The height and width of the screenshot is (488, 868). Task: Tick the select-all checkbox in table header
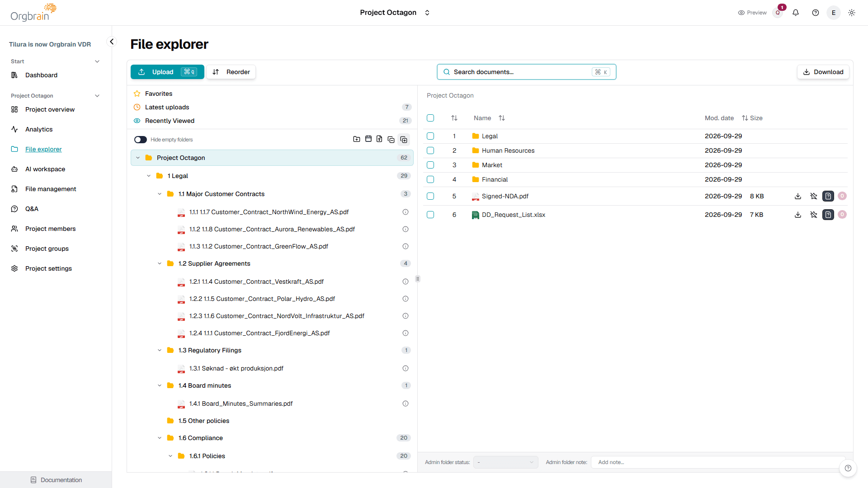pyautogui.click(x=430, y=118)
